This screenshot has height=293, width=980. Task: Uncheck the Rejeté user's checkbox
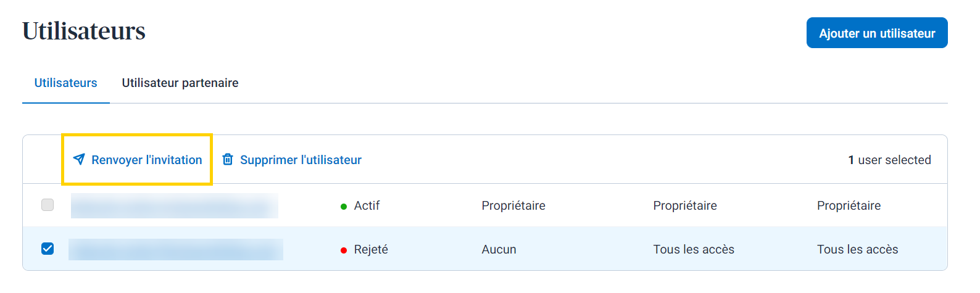[48, 249]
